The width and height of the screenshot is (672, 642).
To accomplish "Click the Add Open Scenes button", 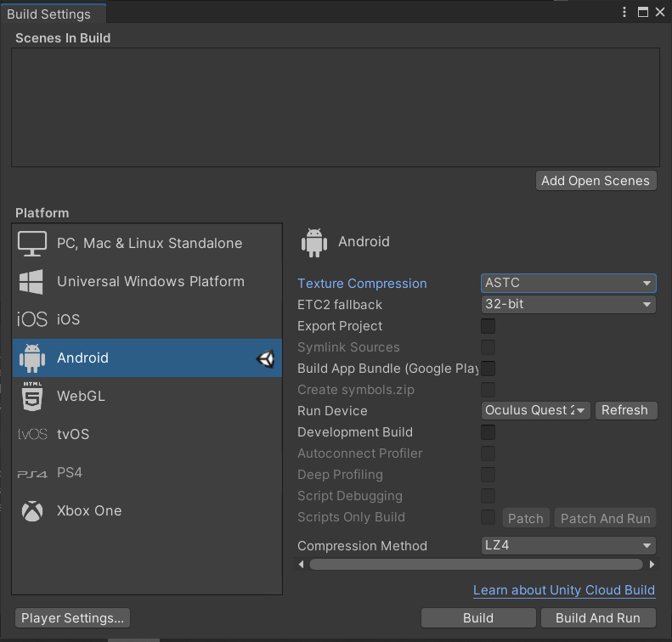I will 596,181.
